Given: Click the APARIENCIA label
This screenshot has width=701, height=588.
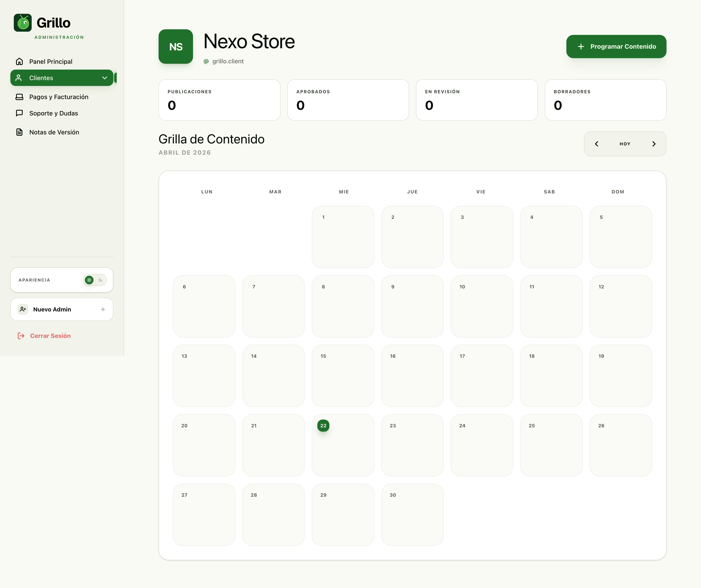Looking at the screenshot, I should pyautogui.click(x=34, y=280).
